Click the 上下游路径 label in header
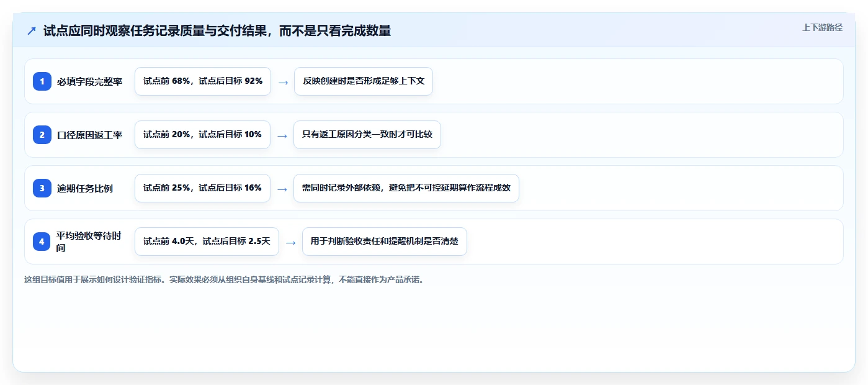The height and width of the screenshot is (385, 868). [822, 27]
